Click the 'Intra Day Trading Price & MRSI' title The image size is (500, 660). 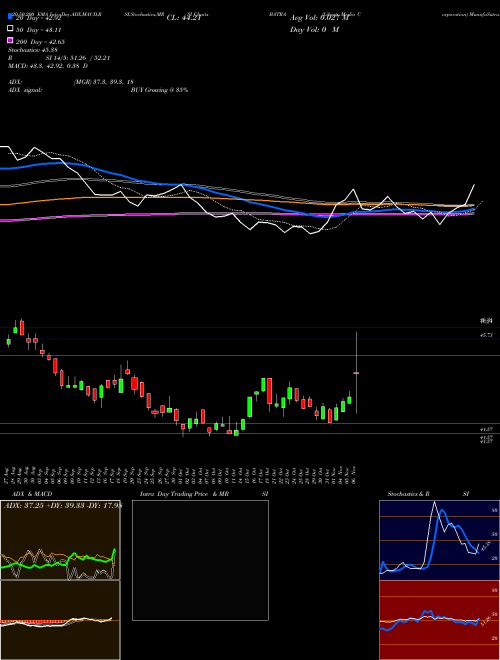coord(204,494)
